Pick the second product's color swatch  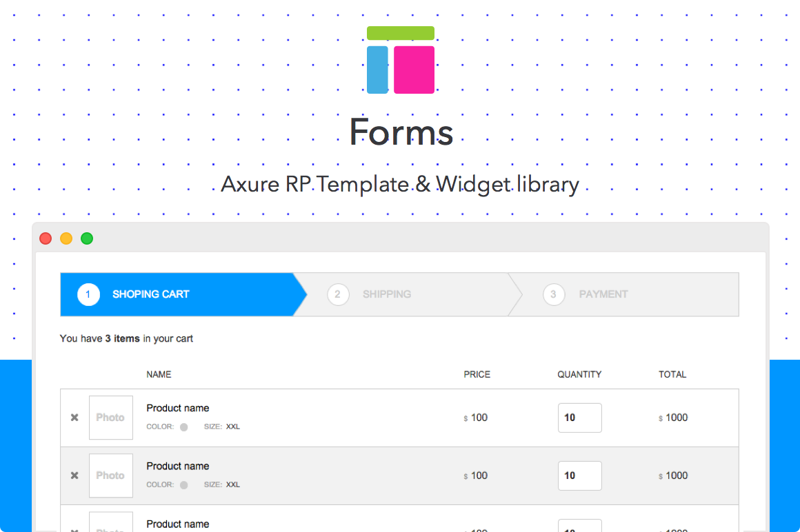tap(184, 485)
